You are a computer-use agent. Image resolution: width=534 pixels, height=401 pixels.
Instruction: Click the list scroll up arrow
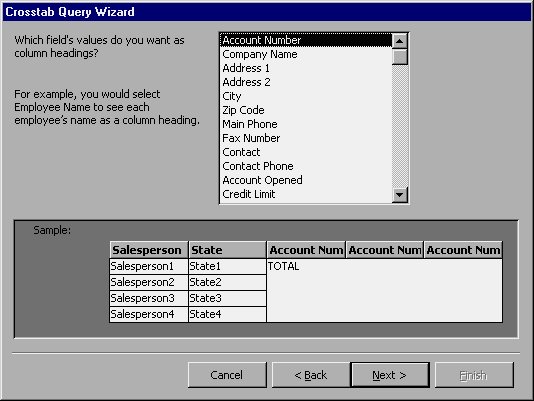(x=399, y=41)
